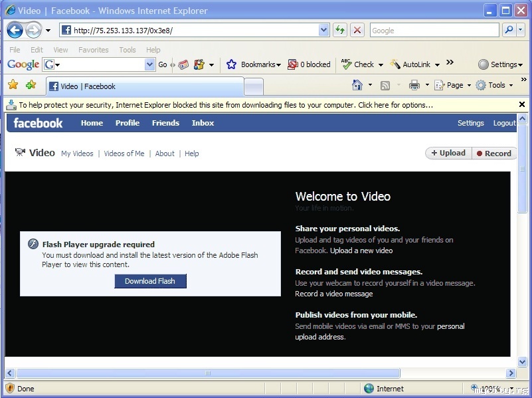This screenshot has width=532, height=398.
Task: Click the Download Flash button
Action: click(x=150, y=281)
